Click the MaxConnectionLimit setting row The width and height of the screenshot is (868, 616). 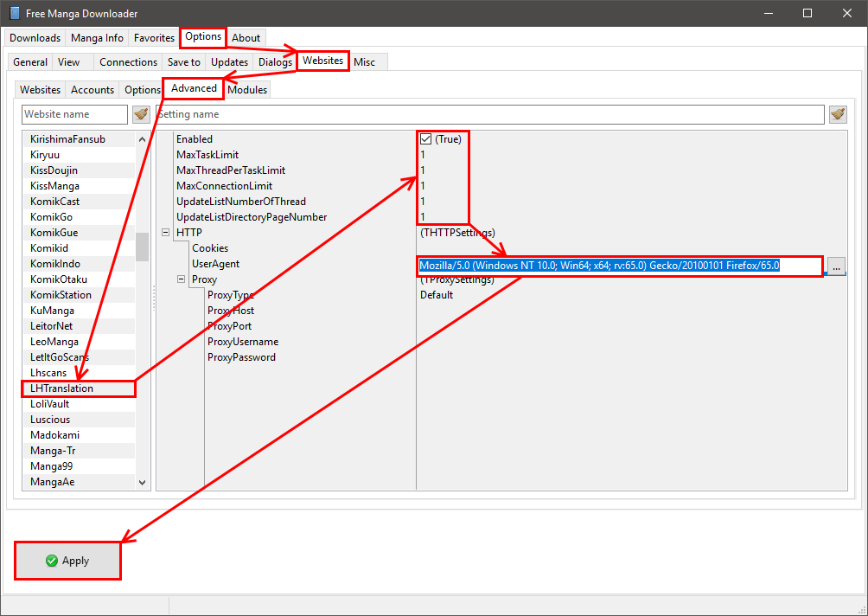[501, 185]
